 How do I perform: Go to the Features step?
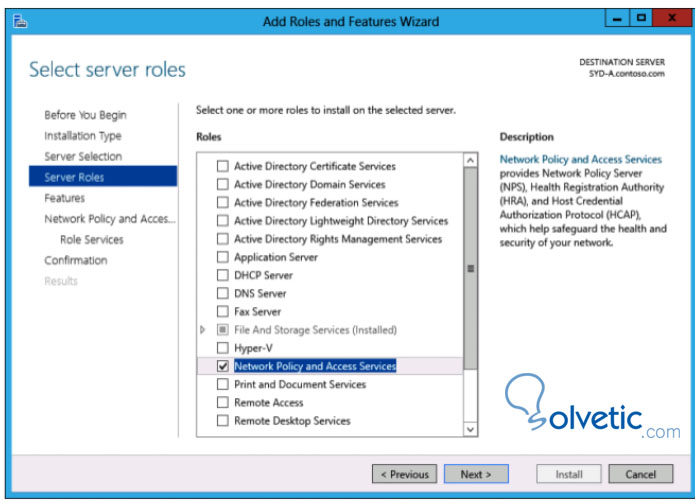[65, 198]
